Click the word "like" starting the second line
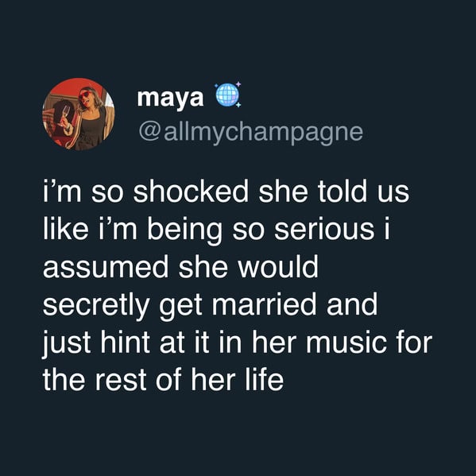This screenshot has width=476, height=476. (x=66, y=229)
